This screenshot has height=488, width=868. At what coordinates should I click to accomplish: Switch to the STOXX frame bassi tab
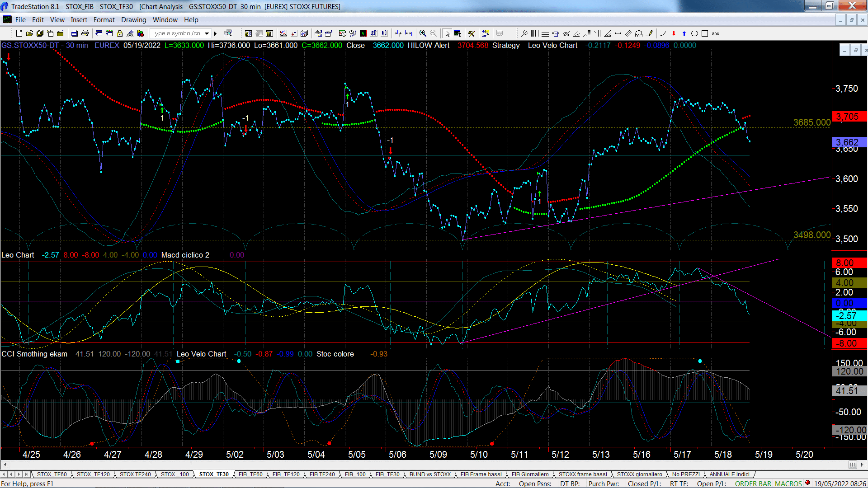(583, 474)
